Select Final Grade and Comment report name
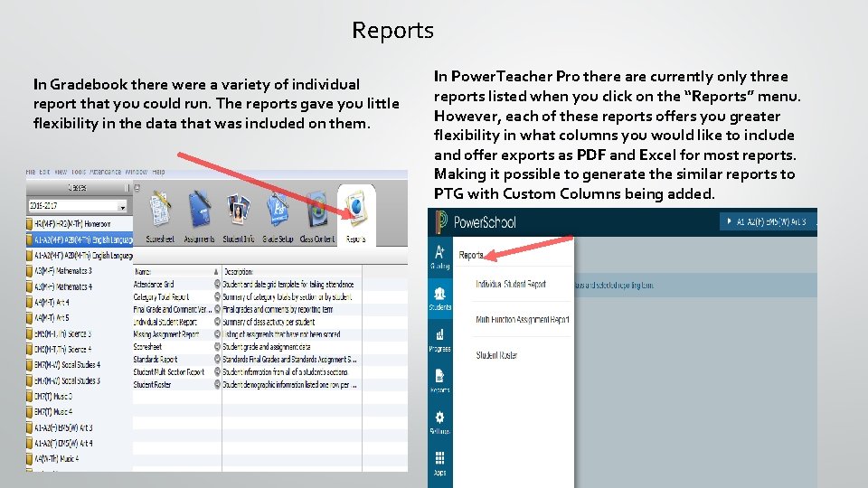The width and height of the screenshot is (868, 488). [x=172, y=309]
